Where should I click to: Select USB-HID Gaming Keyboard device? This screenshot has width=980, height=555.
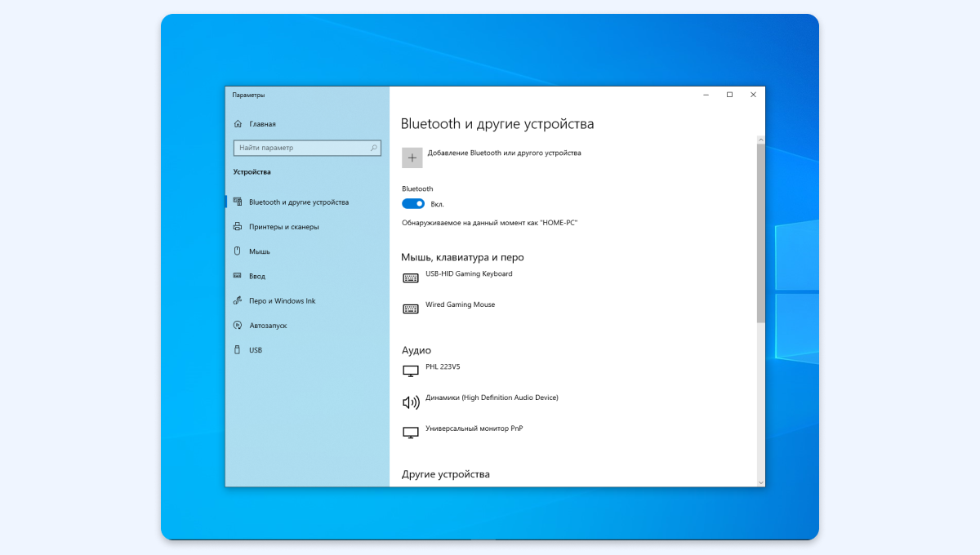point(469,274)
